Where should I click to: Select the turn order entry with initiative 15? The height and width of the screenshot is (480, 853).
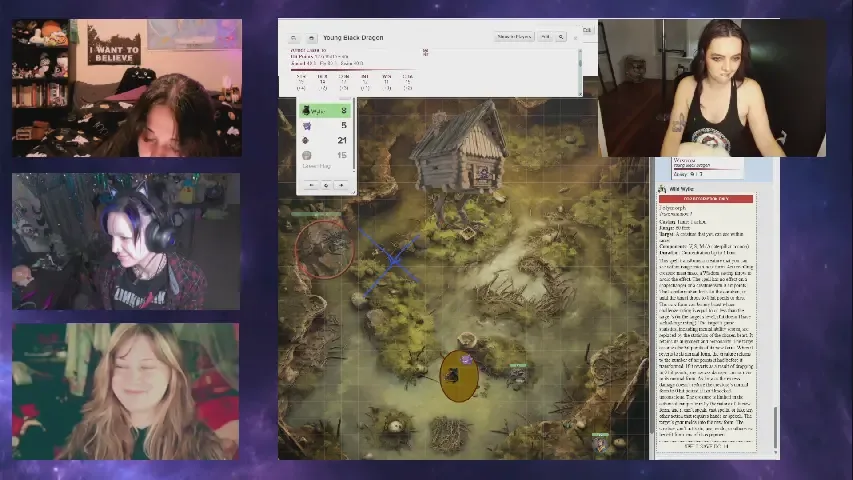pos(326,156)
